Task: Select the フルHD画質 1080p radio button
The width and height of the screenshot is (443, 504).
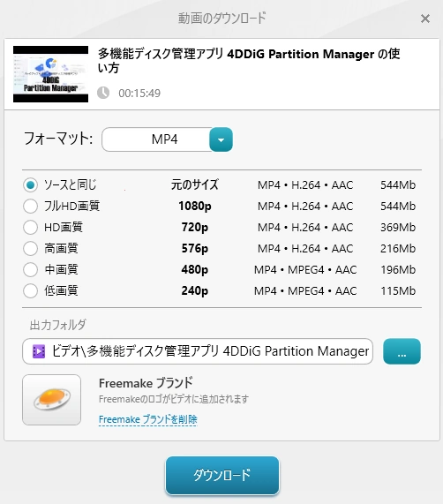Action: pyautogui.click(x=31, y=206)
